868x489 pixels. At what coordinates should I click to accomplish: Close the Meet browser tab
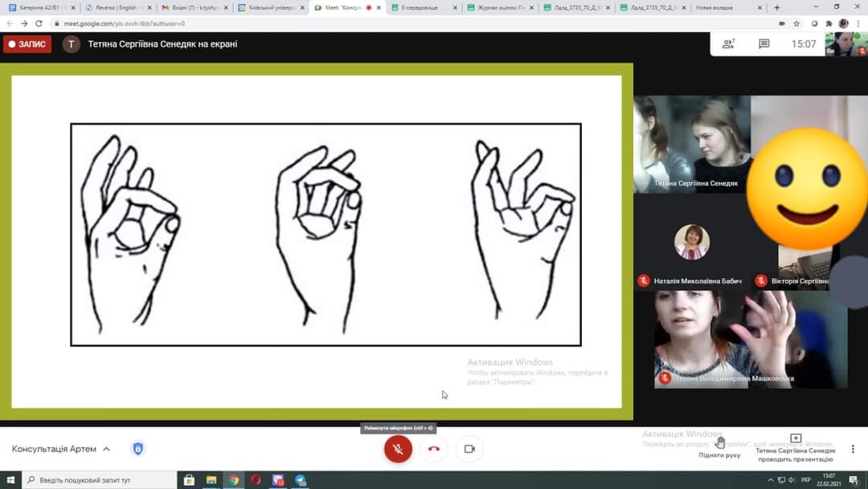point(379,8)
